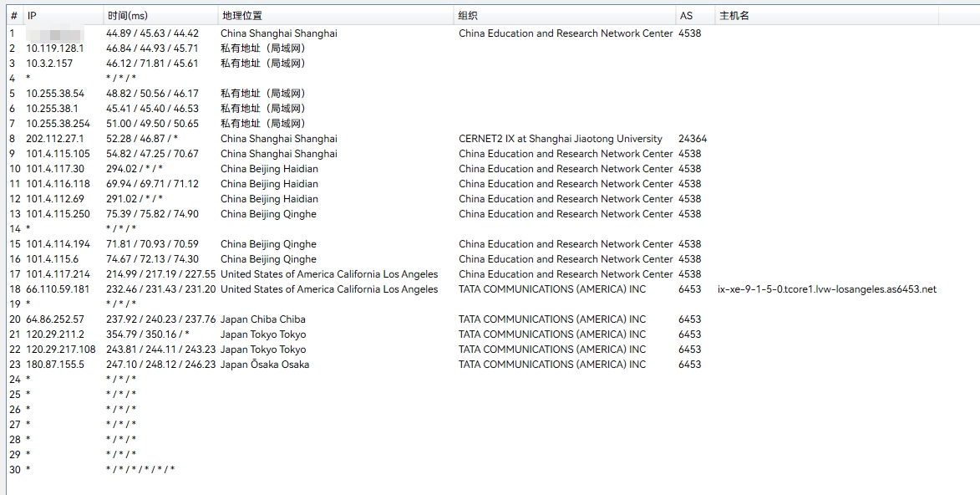
Task: Click the 组织 column header
Action: point(468,16)
